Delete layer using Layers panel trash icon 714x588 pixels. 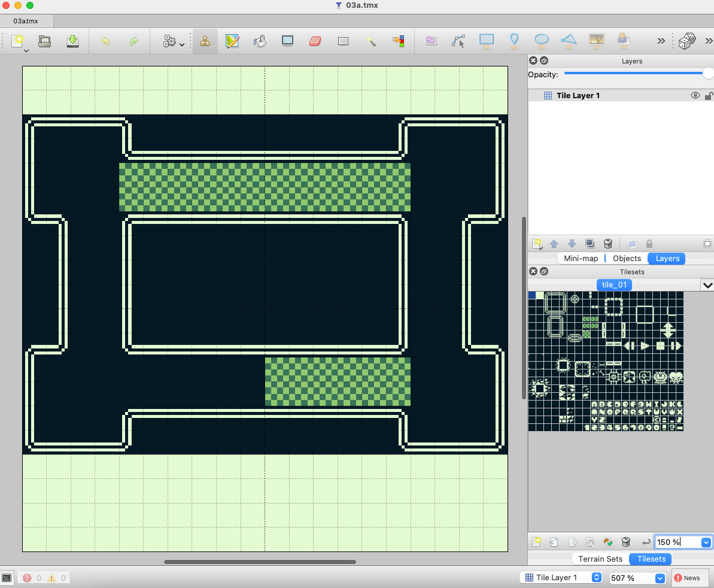[x=608, y=244]
